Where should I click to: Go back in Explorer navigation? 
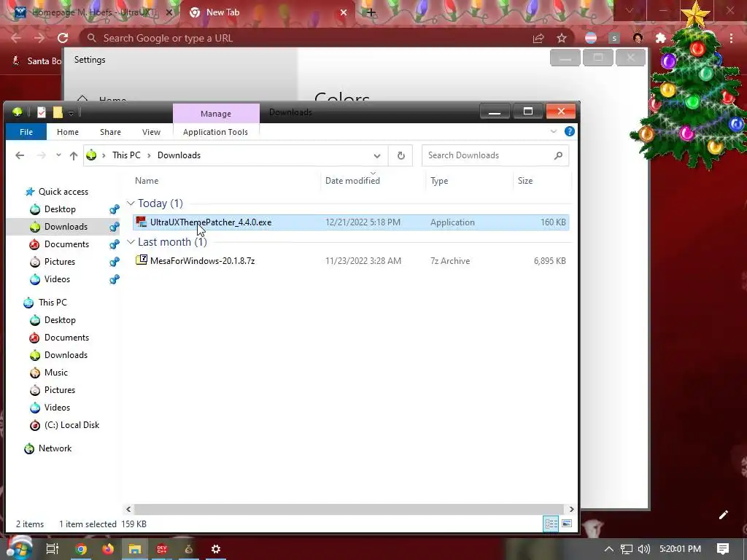coord(20,155)
